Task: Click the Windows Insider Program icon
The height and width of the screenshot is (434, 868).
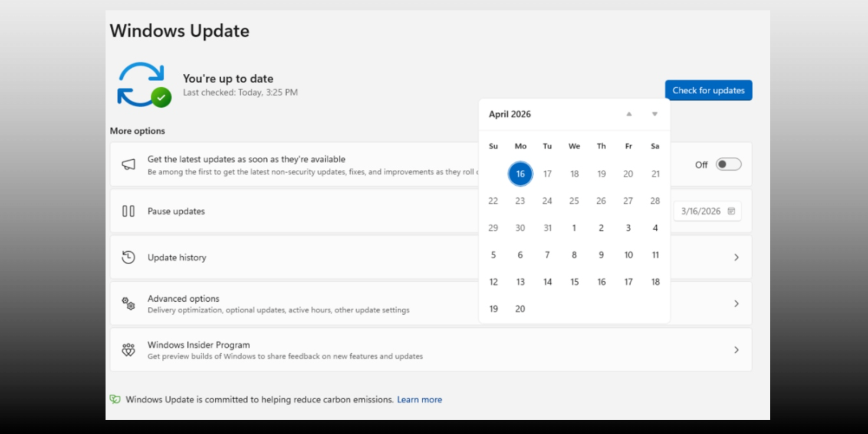Action: coord(128,350)
